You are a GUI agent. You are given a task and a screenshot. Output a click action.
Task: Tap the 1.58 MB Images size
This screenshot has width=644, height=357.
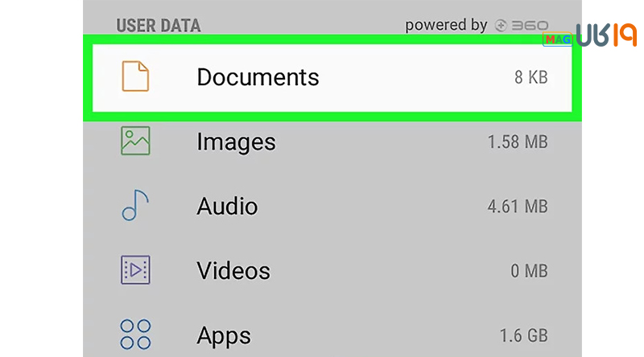(518, 142)
